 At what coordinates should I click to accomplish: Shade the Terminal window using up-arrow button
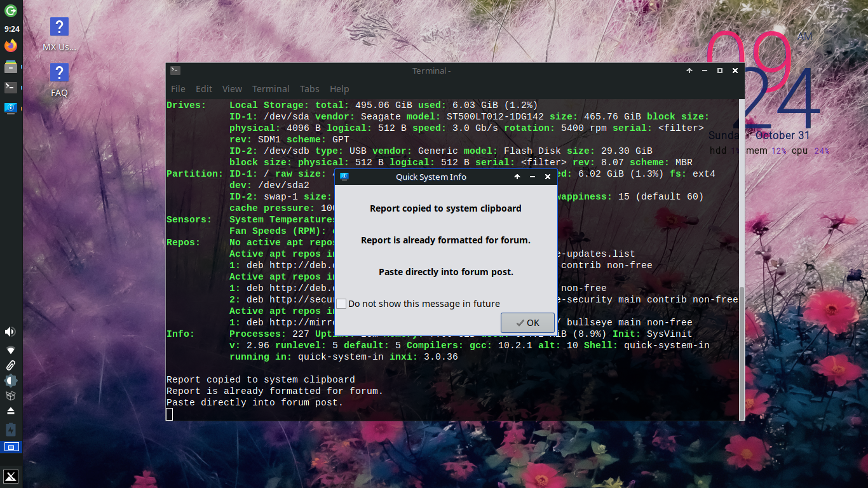point(689,71)
